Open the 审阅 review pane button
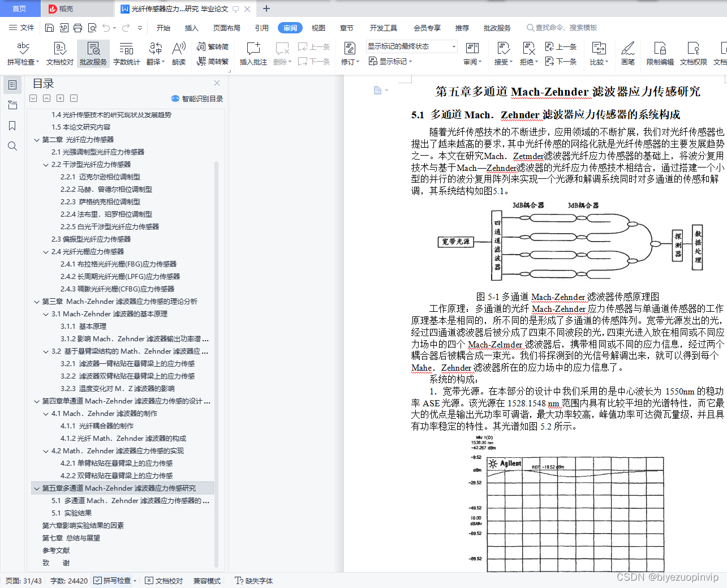The width and height of the screenshot is (727, 588). pos(472,54)
